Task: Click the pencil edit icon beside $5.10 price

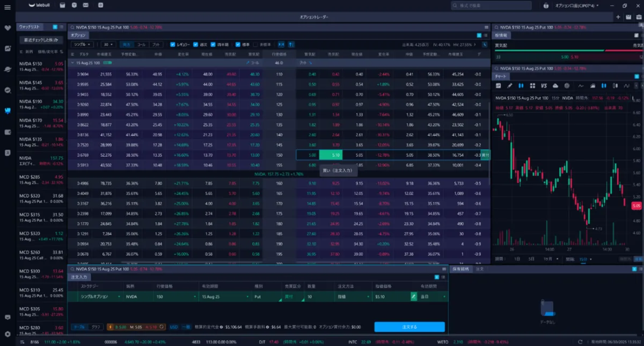Action: coord(414,296)
